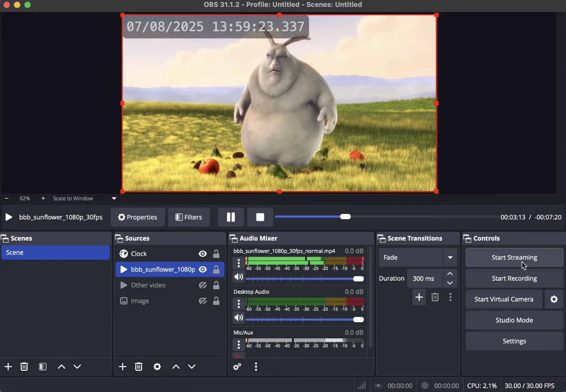Viewport: 566px width, 392px height.
Task: Expand the Fade transition dropdown
Action: [450, 257]
